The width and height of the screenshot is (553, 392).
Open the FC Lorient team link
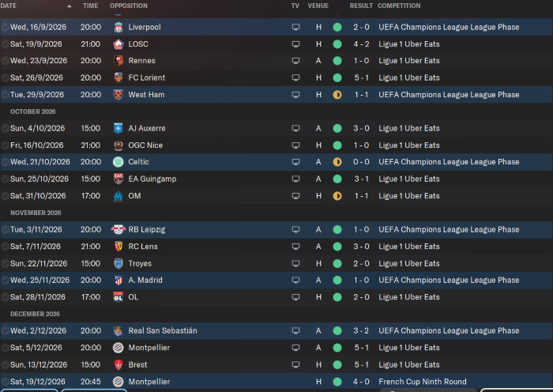pyautogui.click(x=146, y=78)
